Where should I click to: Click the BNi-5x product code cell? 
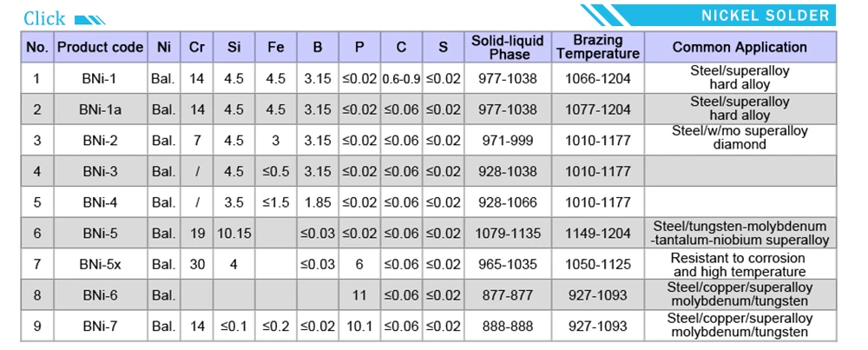pos(100,265)
